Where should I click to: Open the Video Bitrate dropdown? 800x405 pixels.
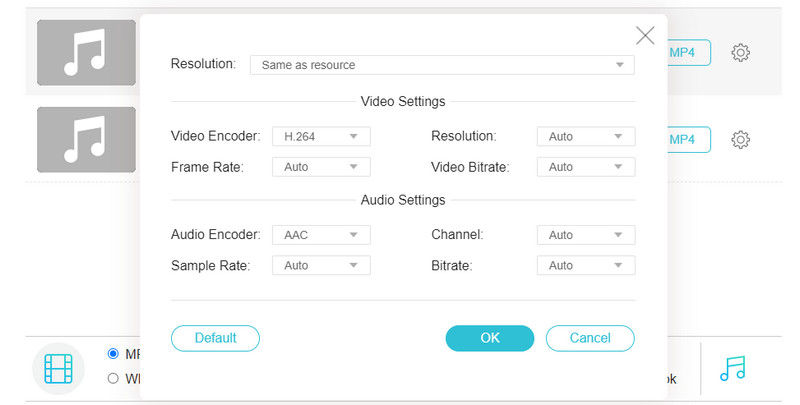coord(586,167)
